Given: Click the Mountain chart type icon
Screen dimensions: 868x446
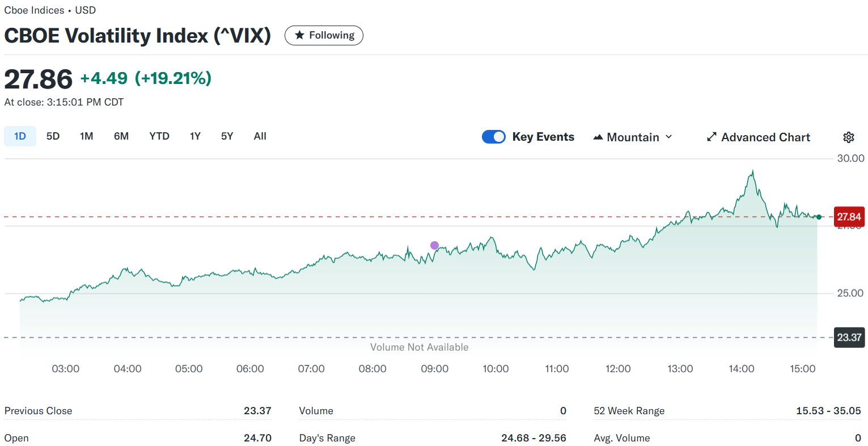Looking at the screenshot, I should pos(598,137).
